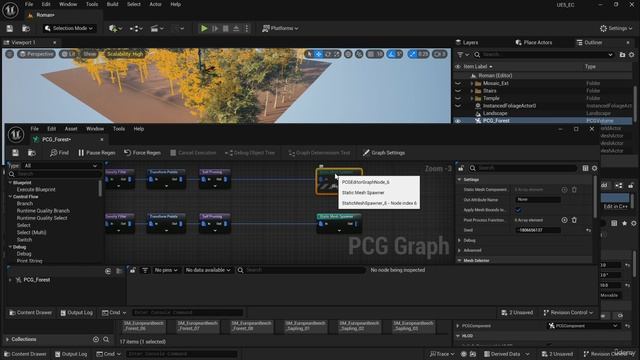640x360 pixels.
Task: Open PCG details panel settings gear
Action: [594, 168]
